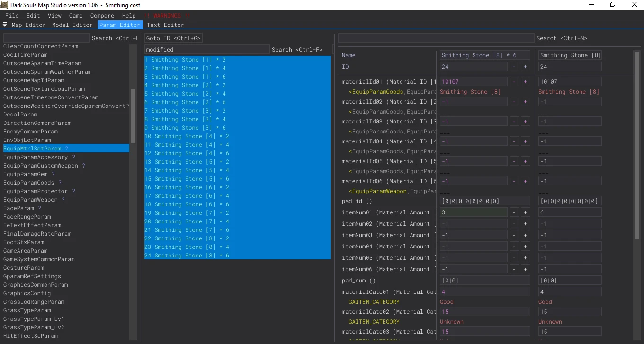
Task: Select row '21 Smithing Stone [7] * 6'
Action: [237, 230]
